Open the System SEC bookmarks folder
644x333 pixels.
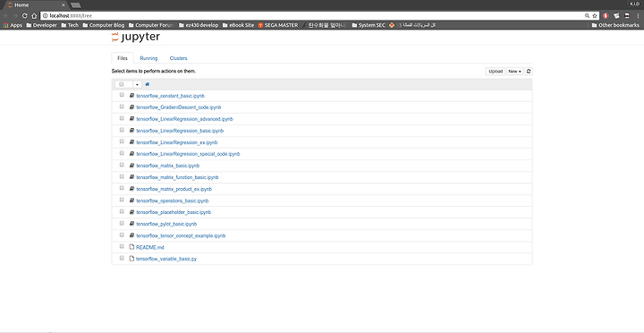[369, 25]
